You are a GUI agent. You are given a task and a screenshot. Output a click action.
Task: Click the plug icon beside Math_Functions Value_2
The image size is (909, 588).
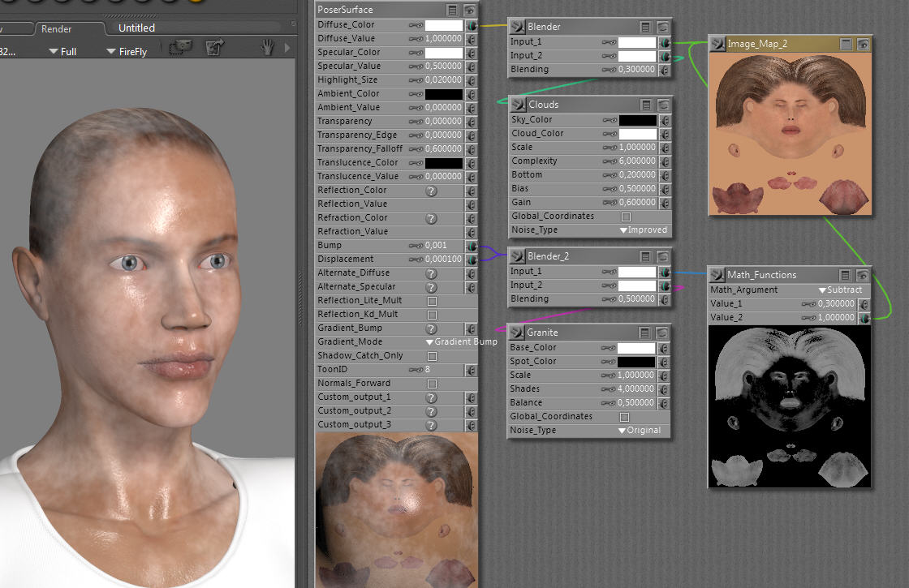point(865,318)
